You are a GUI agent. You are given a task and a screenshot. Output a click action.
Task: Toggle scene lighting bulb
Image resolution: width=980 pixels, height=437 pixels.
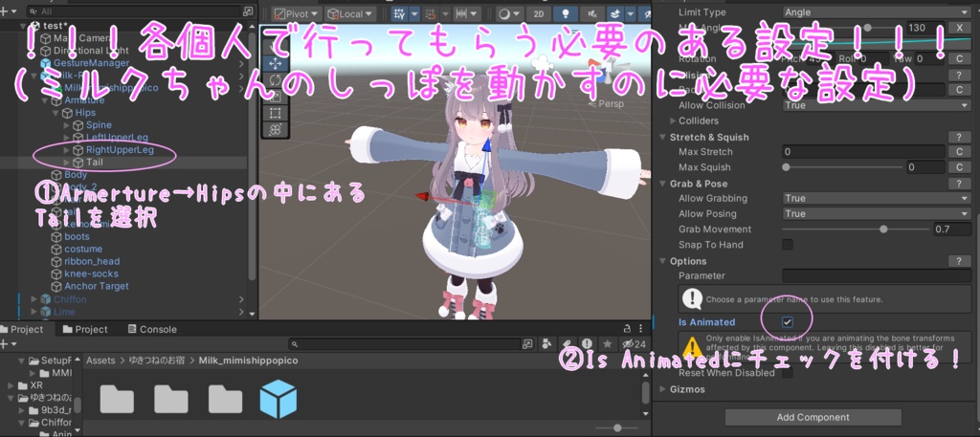coord(566,13)
